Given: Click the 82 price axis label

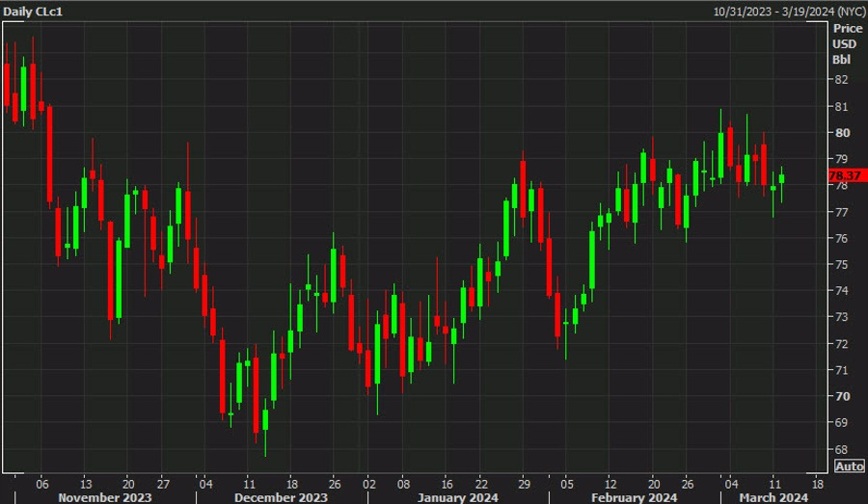Looking at the screenshot, I should click(841, 80).
